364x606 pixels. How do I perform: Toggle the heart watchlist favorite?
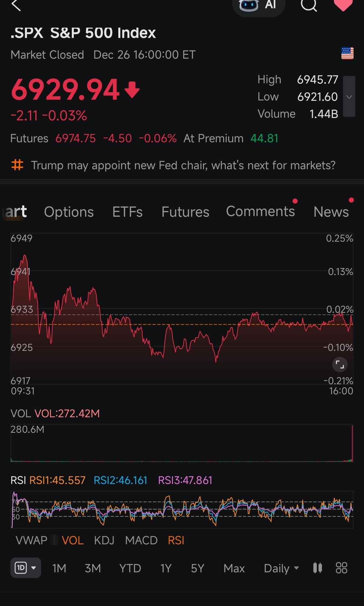343,5
